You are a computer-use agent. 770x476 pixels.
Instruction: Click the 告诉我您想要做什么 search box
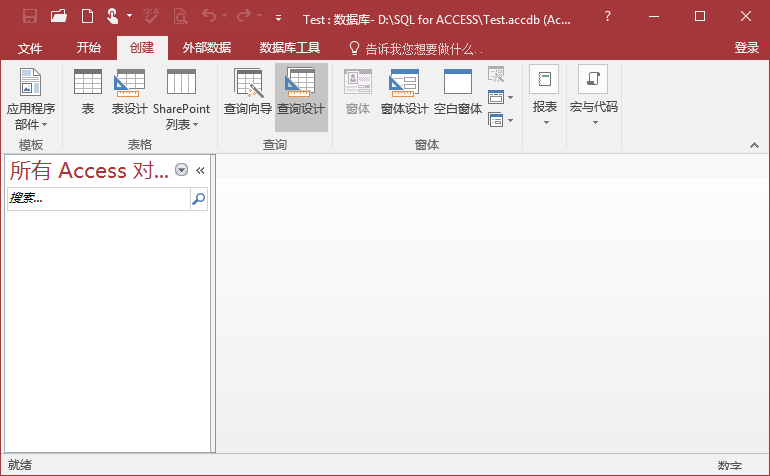[415, 49]
